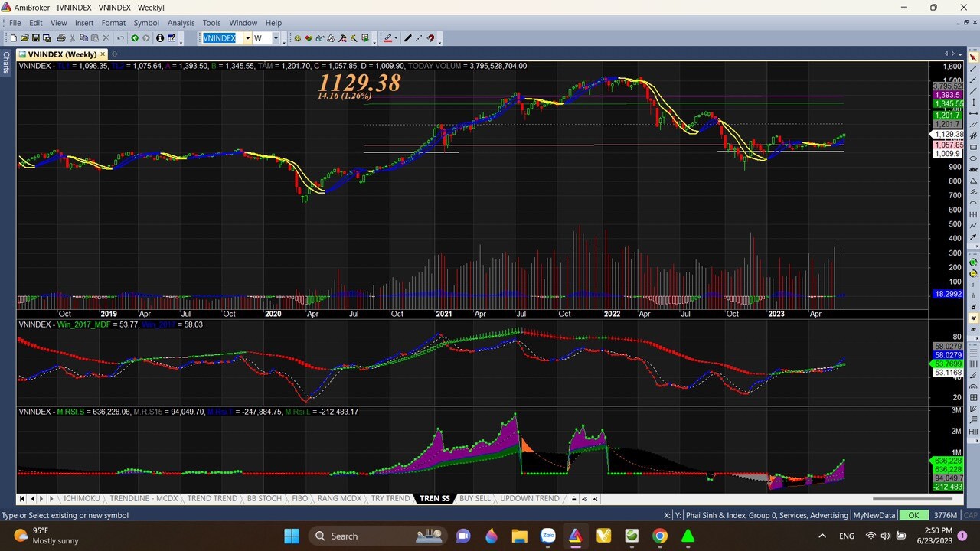Click the horizontal chart scrollbar thumb
The height and width of the screenshot is (551, 980).
912,498
